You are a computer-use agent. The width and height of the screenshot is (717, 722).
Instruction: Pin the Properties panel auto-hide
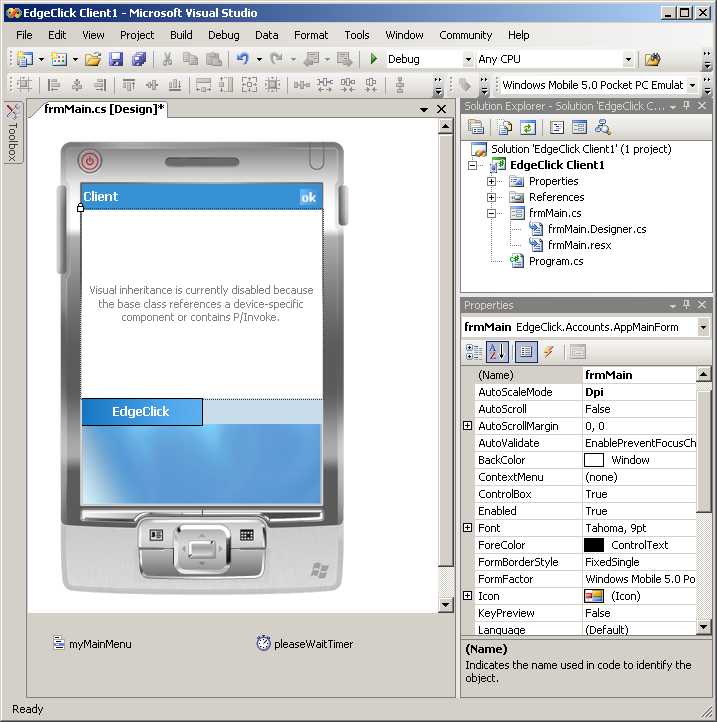pyautogui.click(x=687, y=304)
